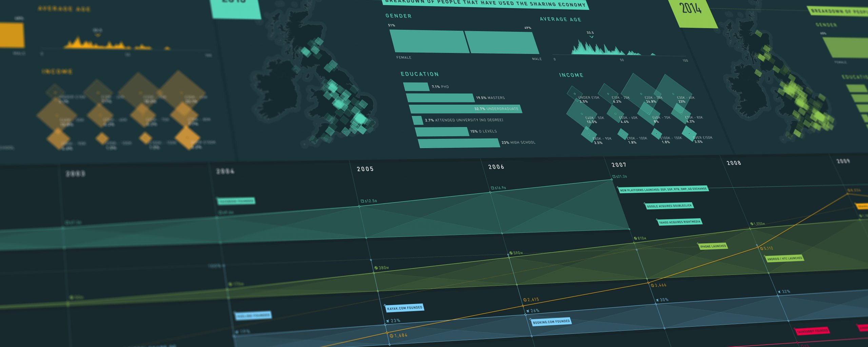Click the airplane icon beside 26%
Image resolution: width=868 pixels, height=347 pixels.
528,311
